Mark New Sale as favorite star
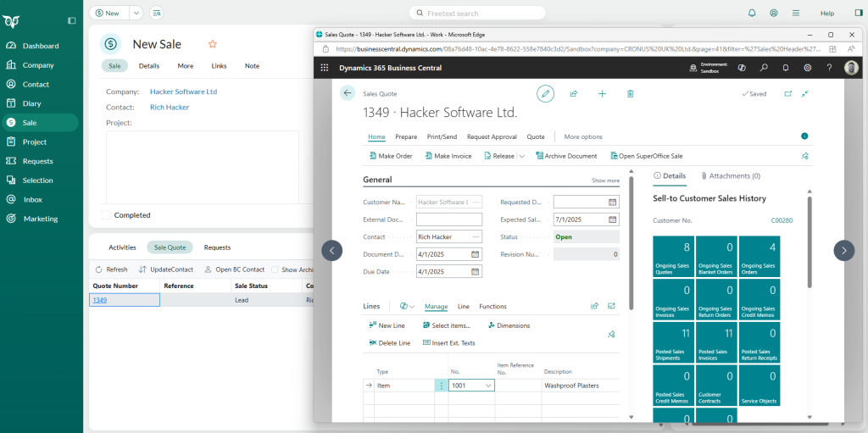868x433 pixels. (x=212, y=44)
